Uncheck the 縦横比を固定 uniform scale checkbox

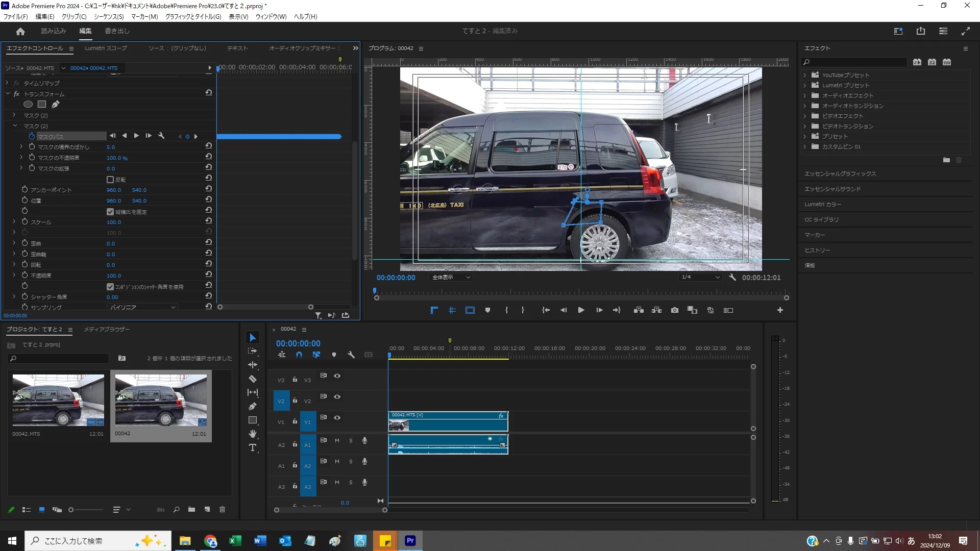[110, 212]
